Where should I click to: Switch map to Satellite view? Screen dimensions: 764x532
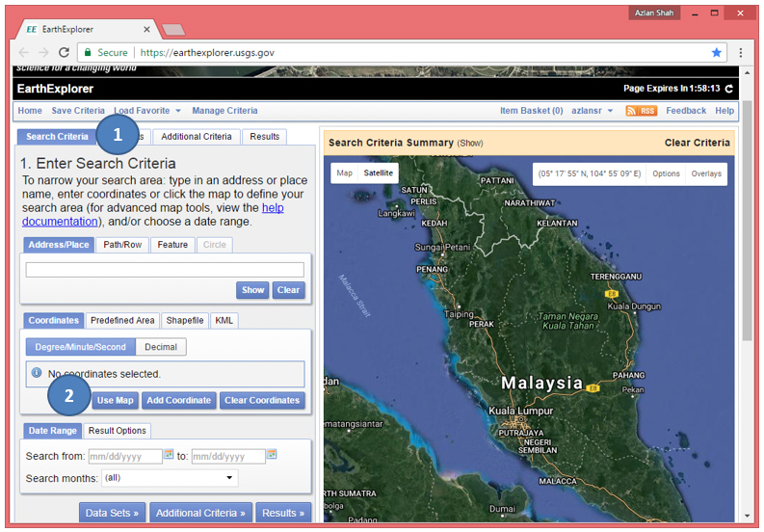[x=378, y=173]
